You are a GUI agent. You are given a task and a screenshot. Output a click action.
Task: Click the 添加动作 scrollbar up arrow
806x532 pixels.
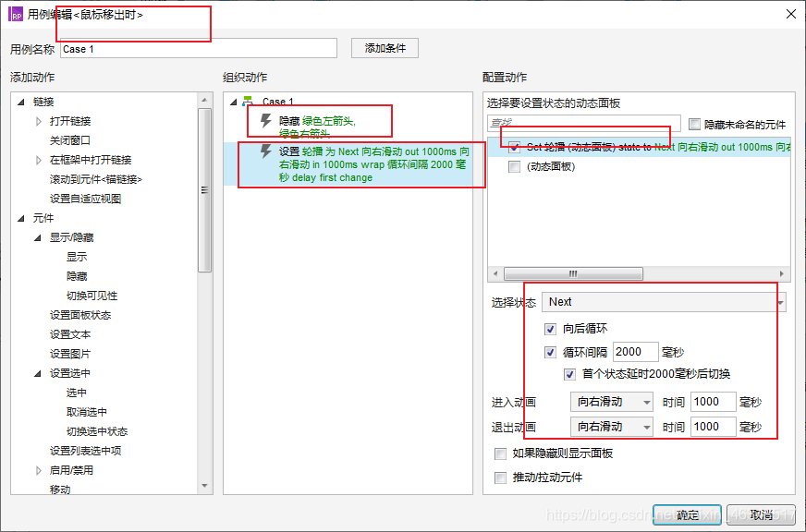(x=204, y=100)
